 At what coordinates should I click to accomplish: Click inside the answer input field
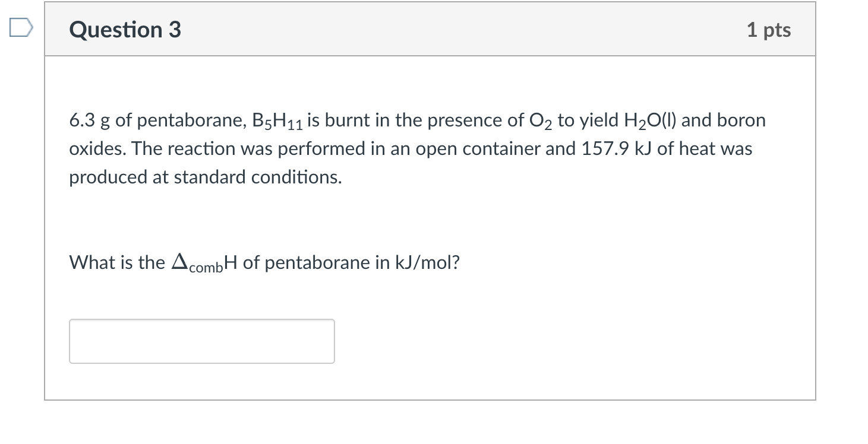coord(202,341)
